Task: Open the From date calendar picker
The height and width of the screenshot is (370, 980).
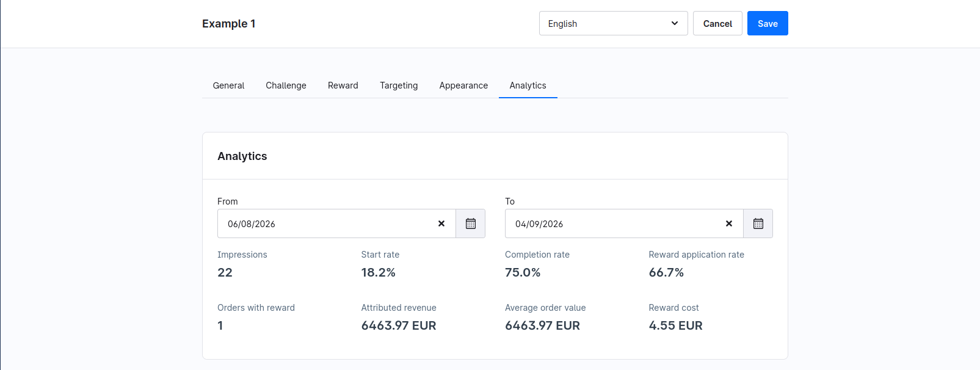Action: [x=470, y=223]
